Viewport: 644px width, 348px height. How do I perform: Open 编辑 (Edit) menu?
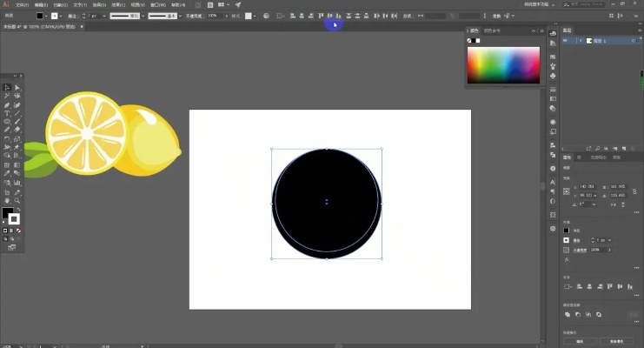click(x=41, y=5)
